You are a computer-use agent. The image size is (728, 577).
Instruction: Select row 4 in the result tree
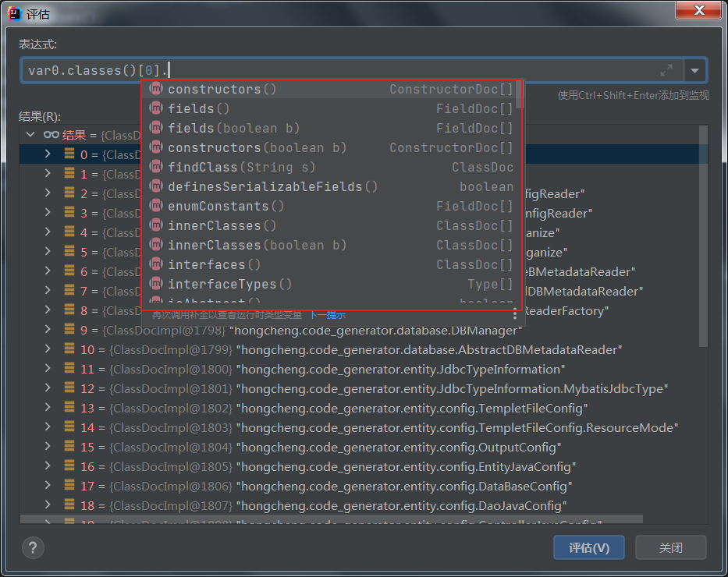pyautogui.click(x=359, y=233)
